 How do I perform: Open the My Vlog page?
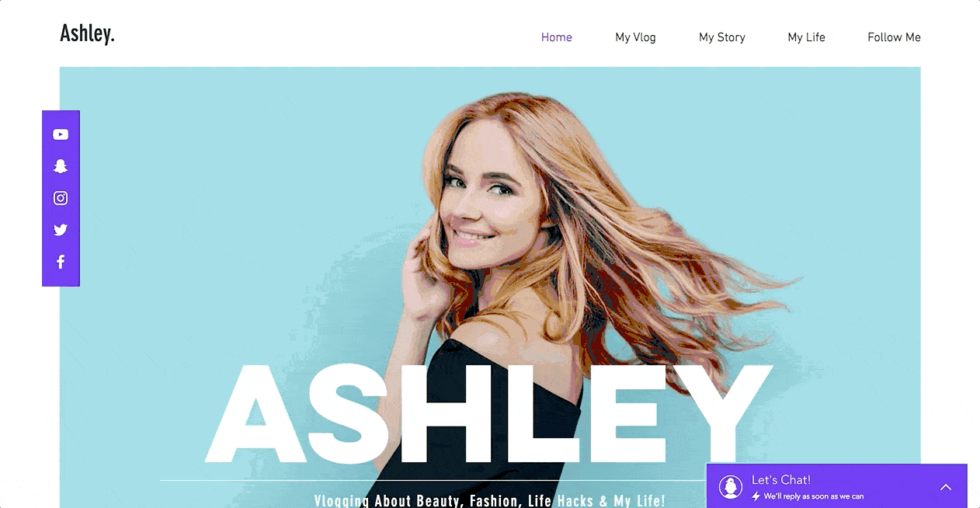coord(635,37)
